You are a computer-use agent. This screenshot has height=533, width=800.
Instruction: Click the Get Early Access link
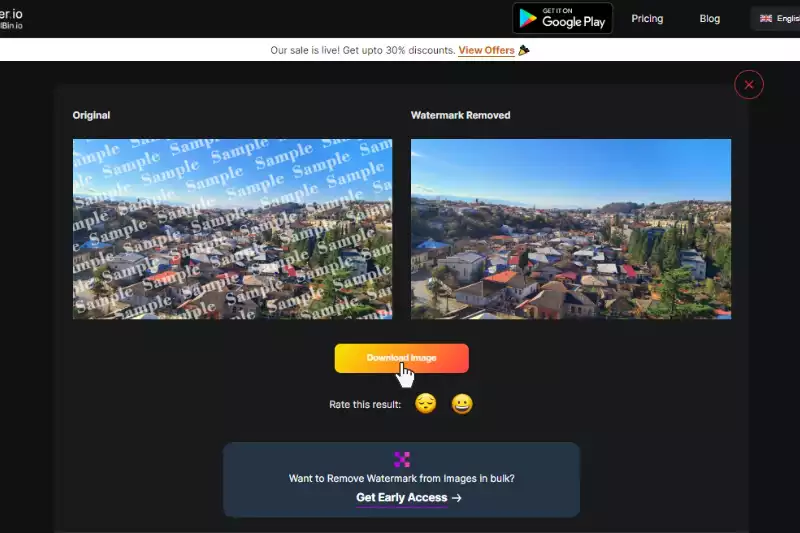[409, 498]
